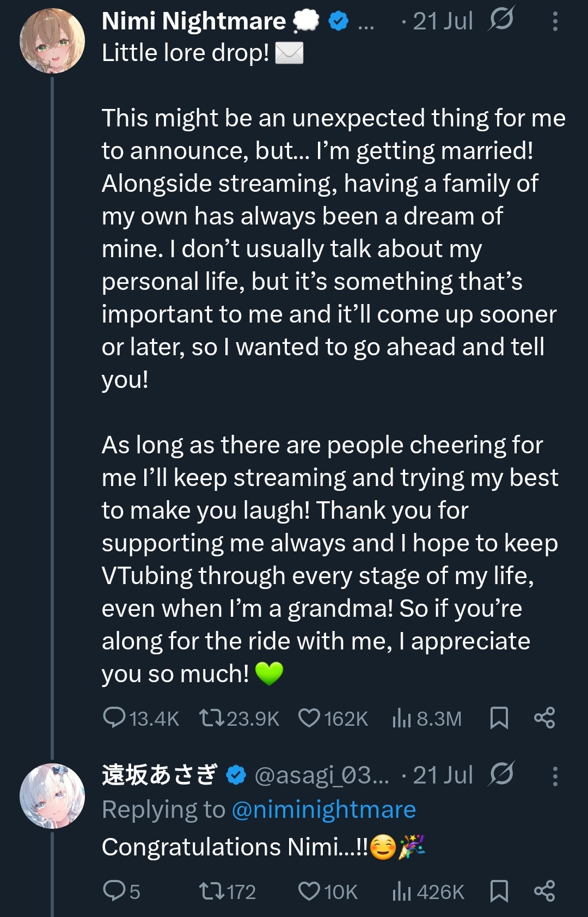This screenshot has height=917, width=588.
Task: Open three-dot menu on Nimi's post
Action: coord(555,22)
